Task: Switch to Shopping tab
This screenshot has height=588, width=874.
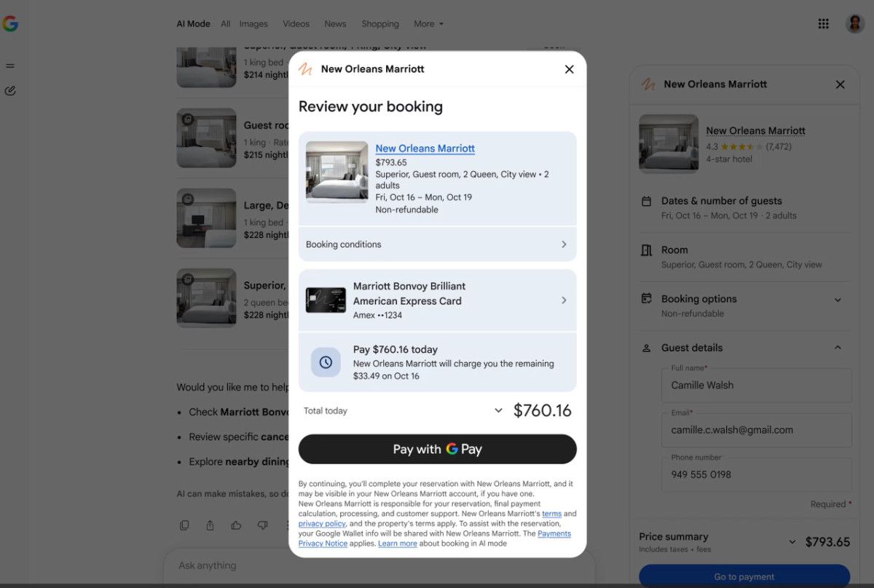Action: click(380, 24)
